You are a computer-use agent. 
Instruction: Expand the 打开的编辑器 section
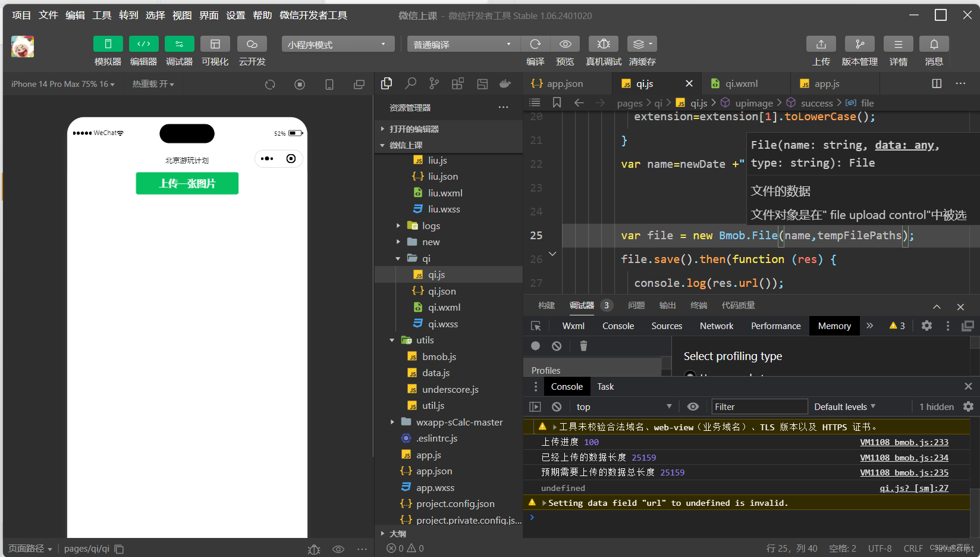pyautogui.click(x=449, y=129)
